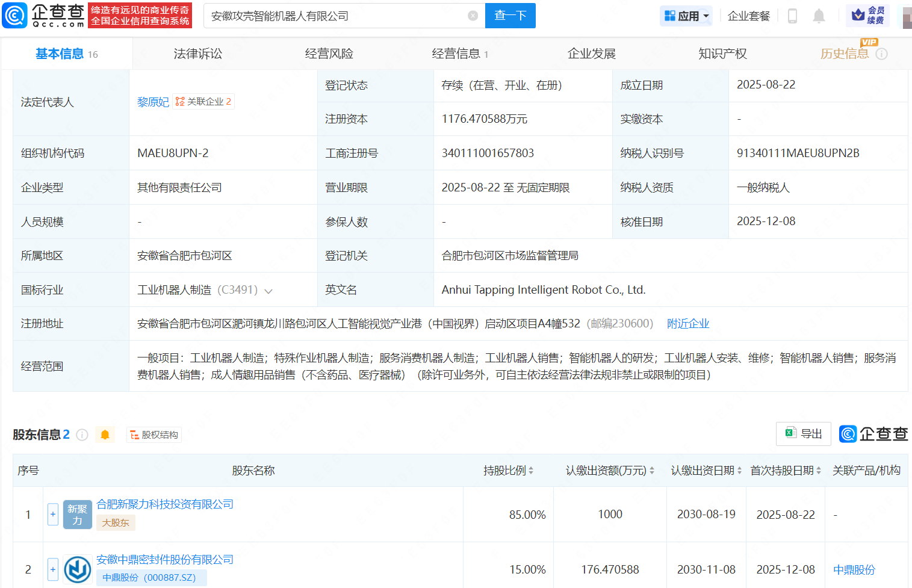912x588 pixels.
Task: Switch to the 法律诉讼 tab
Action: point(197,54)
